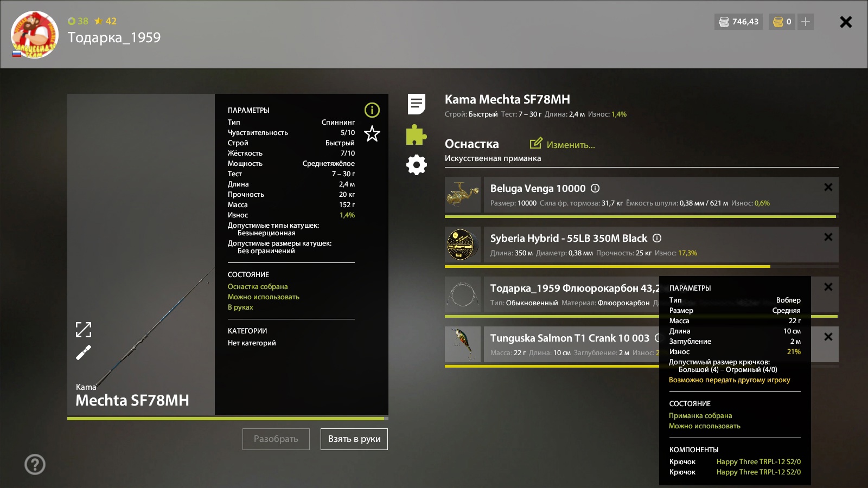Click the silver coins balance 746,43
The image size is (868, 488).
tap(738, 22)
